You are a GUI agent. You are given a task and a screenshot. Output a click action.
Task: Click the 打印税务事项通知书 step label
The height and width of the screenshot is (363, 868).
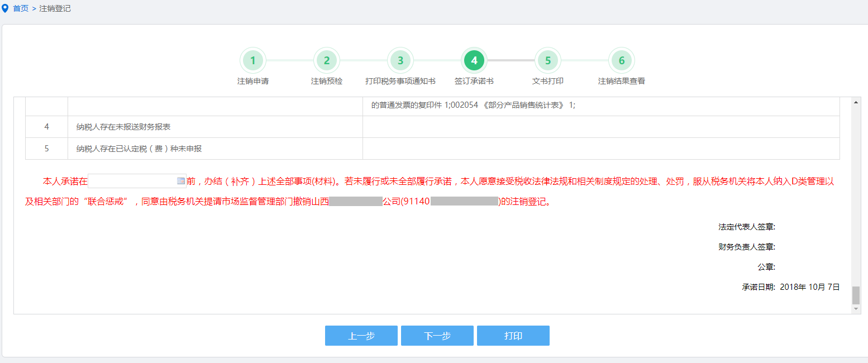400,81
